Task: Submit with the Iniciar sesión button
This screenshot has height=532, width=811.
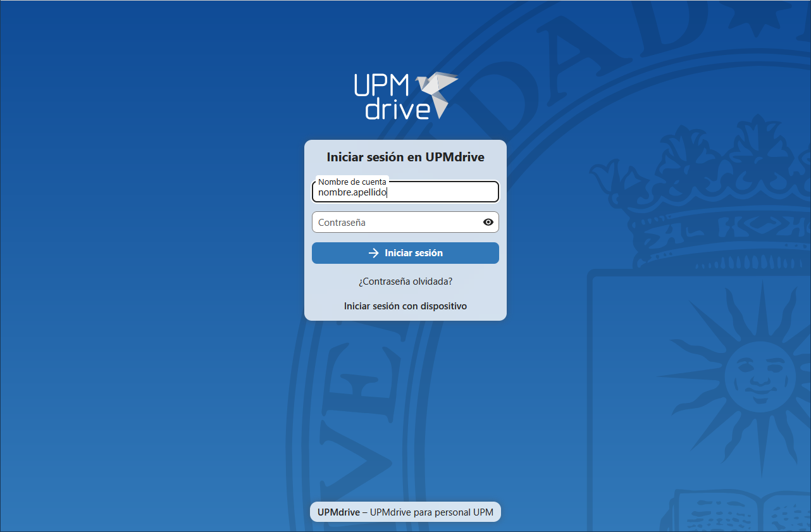Action: point(406,253)
